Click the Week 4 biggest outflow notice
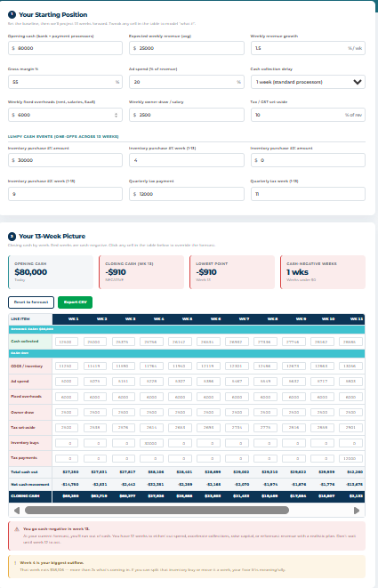 tap(187, 567)
